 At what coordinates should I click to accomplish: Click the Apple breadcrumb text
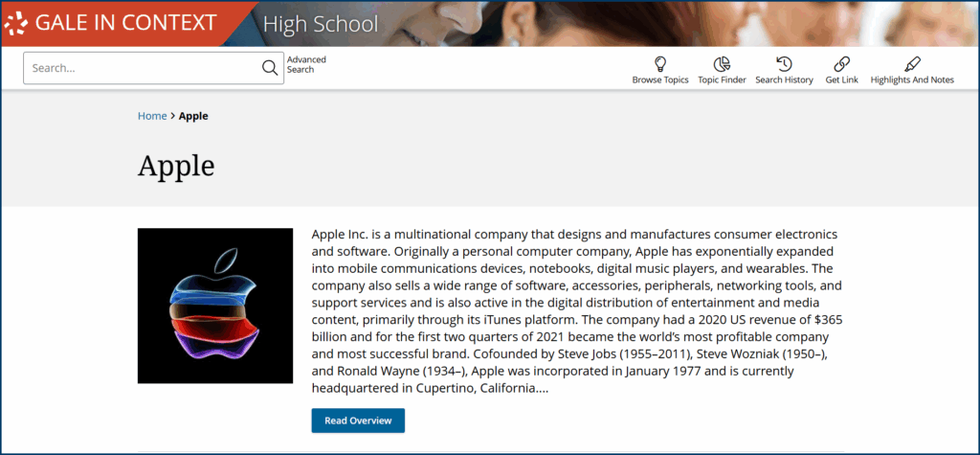point(193,116)
